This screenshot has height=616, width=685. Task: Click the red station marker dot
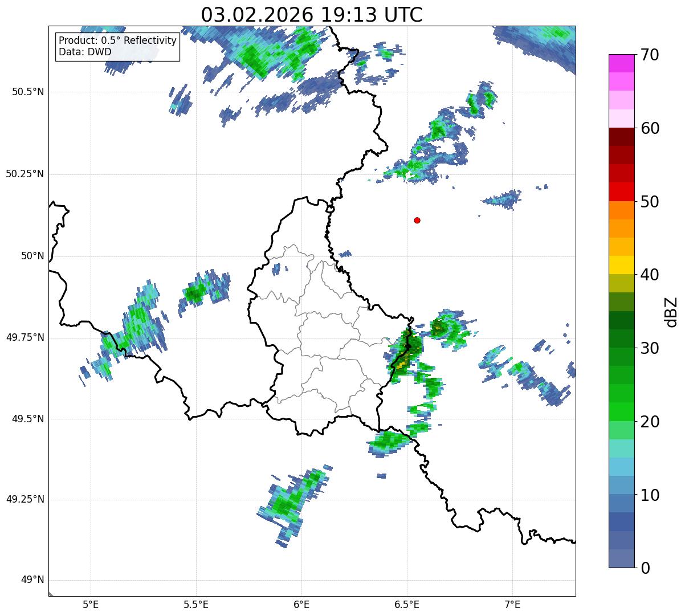[417, 220]
